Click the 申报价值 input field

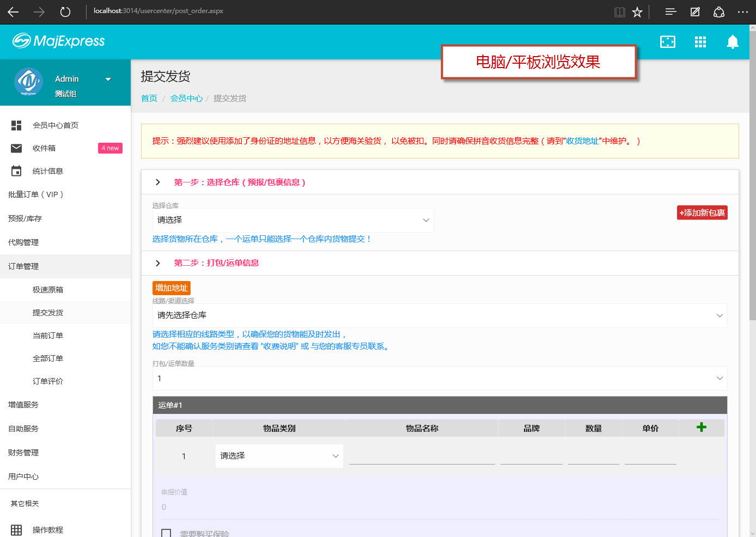click(440, 508)
